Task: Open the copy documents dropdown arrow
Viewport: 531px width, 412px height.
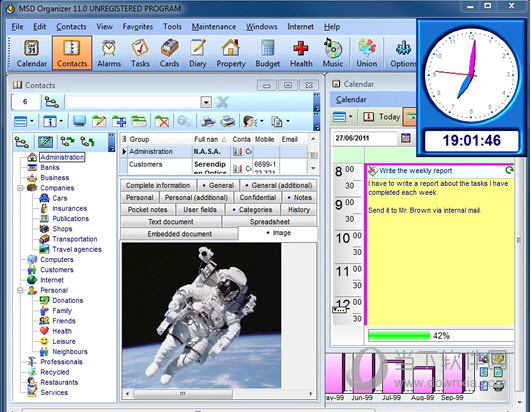Action: [x=288, y=121]
